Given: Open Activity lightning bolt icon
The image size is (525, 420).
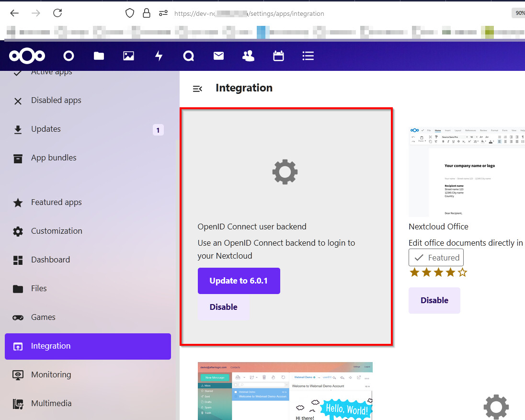Looking at the screenshot, I should 159,56.
